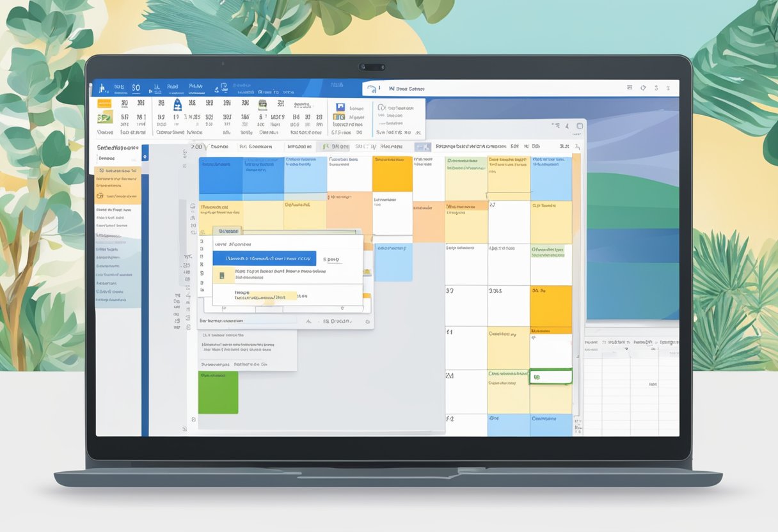Click the orange rectangle icon at ribbon's left edge
The height and width of the screenshot is (532, 778).
pyautogui.click(x=104, y=103)
